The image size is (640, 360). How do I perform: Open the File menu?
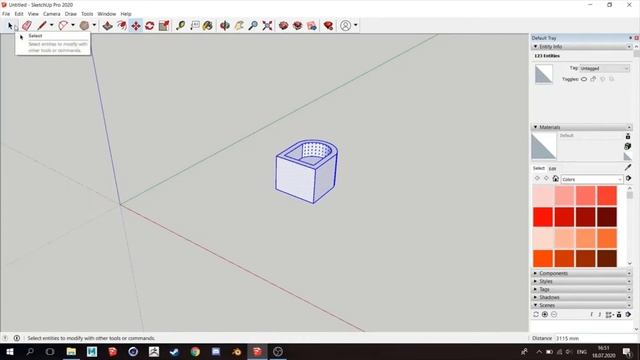pos(6,14)
